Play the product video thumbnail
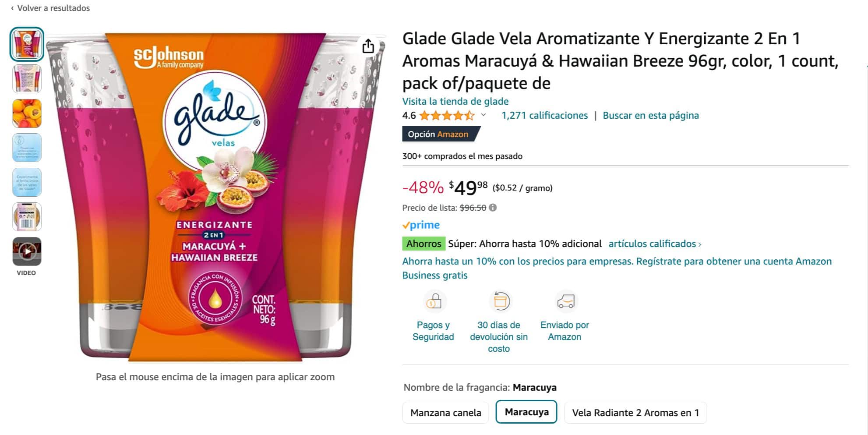This screenshot has height=435, width=868. [27, 251]
